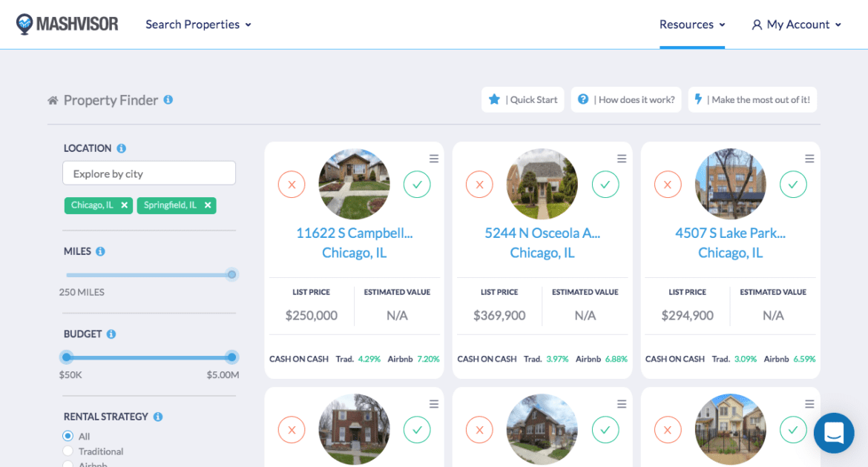
Task: Expand the My Account dropdown
Action: click(797, 24)
